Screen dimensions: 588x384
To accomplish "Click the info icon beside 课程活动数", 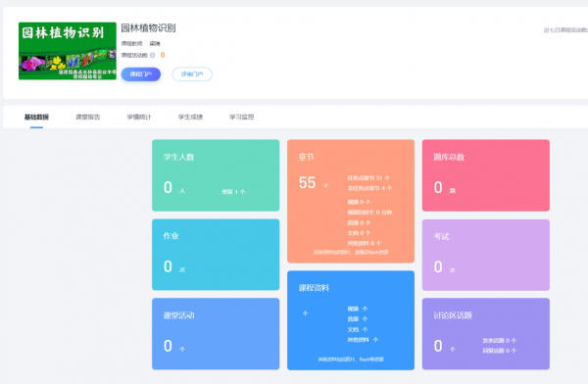I will 152,55.
